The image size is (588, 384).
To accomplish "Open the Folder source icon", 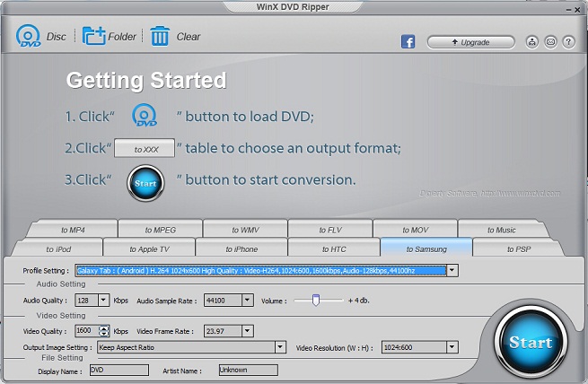I will 93,36.
